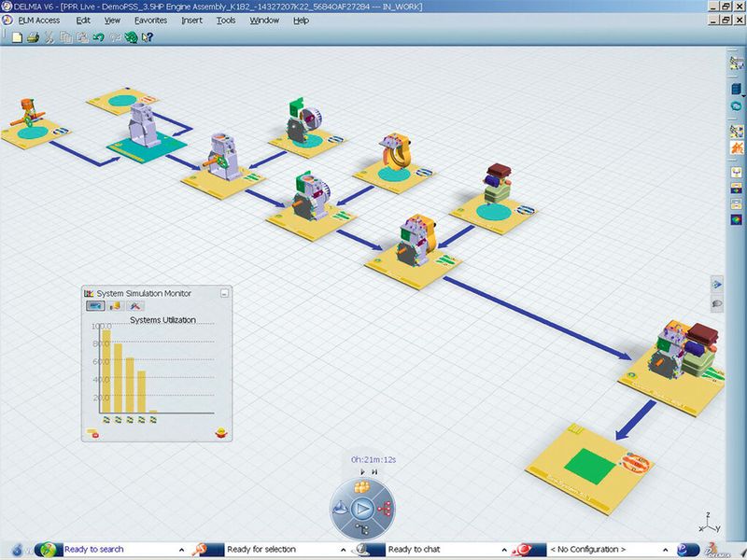Collapse the System Simulation Monitor panel
The image size is (747, 560).
[x=224, y=294]
